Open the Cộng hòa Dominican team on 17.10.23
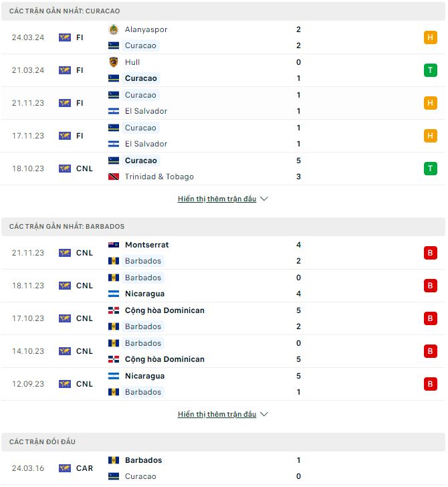 pyautogui.click(x=164, y=310)
